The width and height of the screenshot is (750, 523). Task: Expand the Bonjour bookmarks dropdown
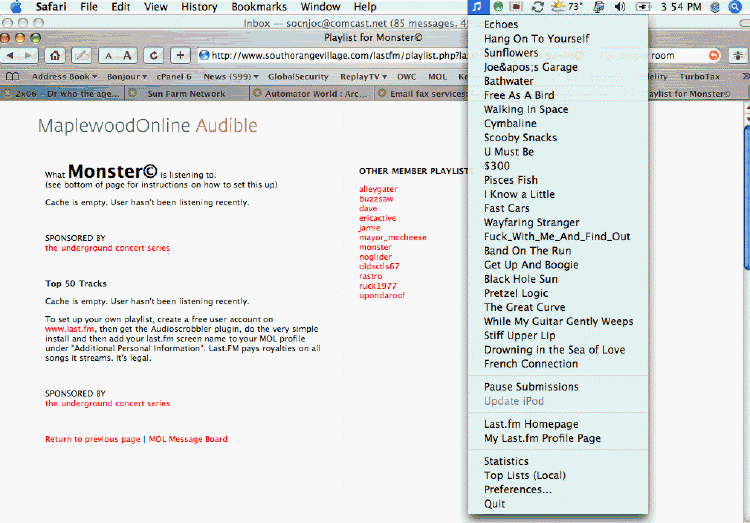point(127,77)
